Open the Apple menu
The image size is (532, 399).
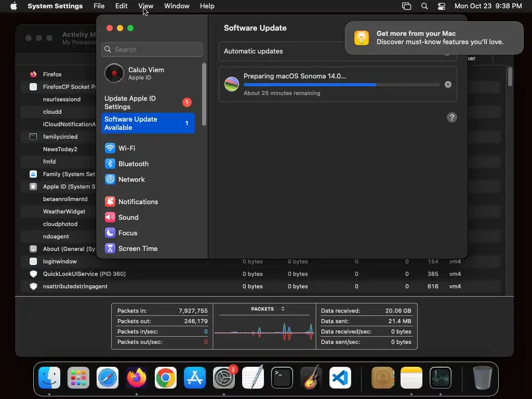[x=14, y=6]
